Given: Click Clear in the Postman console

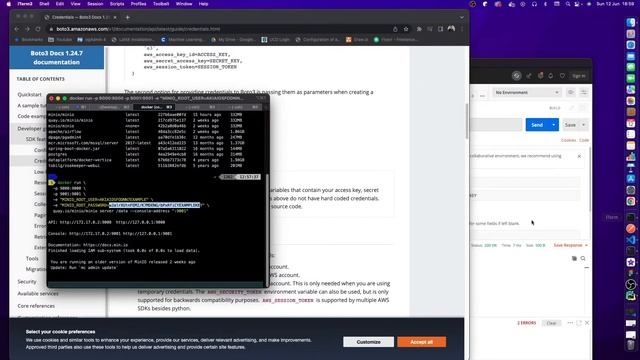Looking at the screenshot, I should [551, 323].
